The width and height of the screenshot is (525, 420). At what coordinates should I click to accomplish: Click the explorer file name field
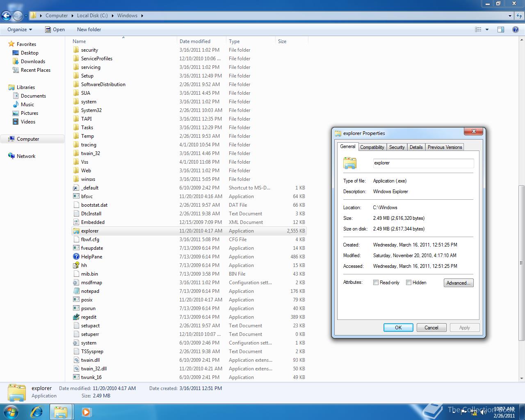tap(423, 163)
